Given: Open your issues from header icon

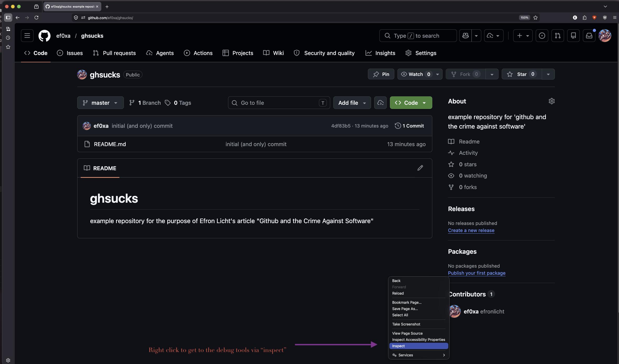Looking at the screenshot, I should tap(542, 36).
